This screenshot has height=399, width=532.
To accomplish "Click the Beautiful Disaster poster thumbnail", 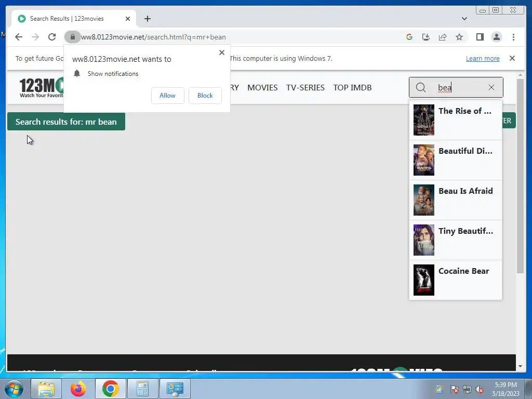I will (x=424, y=160).
